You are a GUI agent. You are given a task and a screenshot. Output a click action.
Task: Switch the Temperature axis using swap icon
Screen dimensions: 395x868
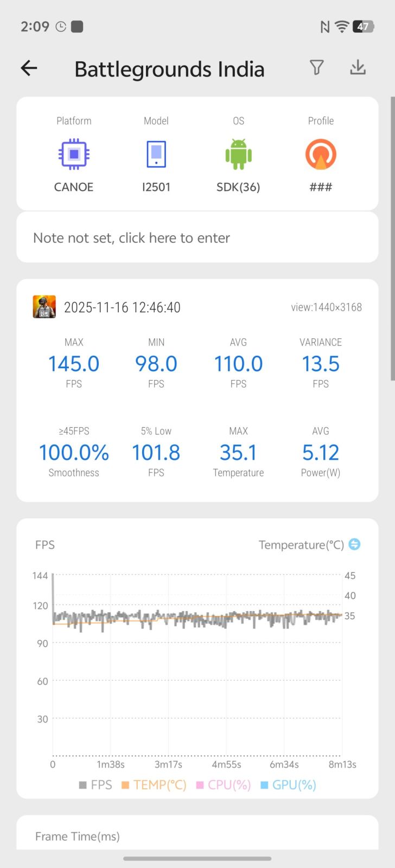[x=354, y=544]
